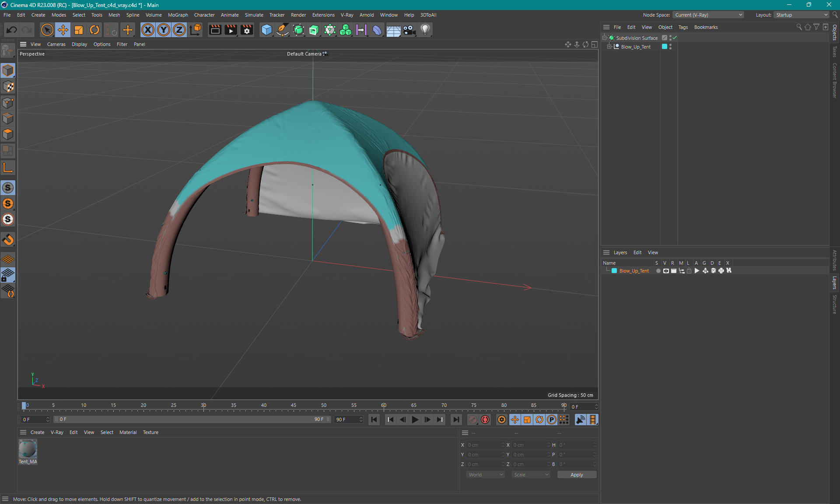Toggle Subdivision Surface enable checkmark

click(x=675, y=38)
